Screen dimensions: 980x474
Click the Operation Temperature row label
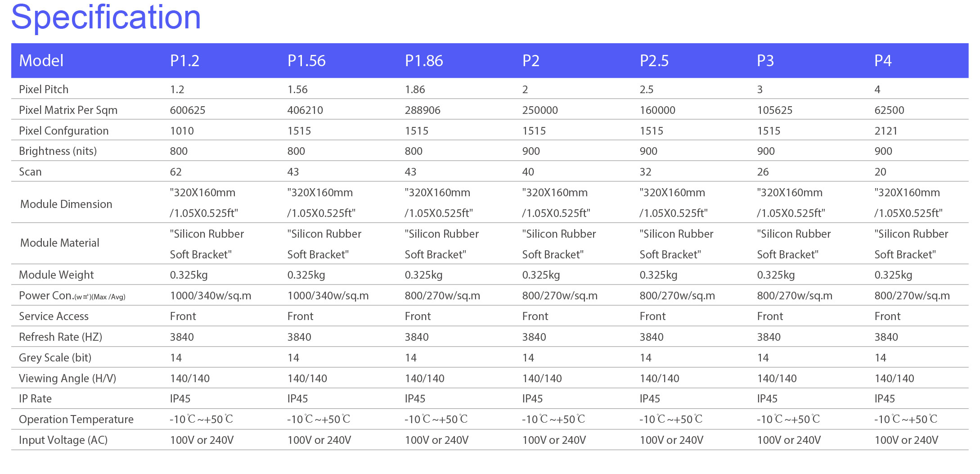(76, 419)
